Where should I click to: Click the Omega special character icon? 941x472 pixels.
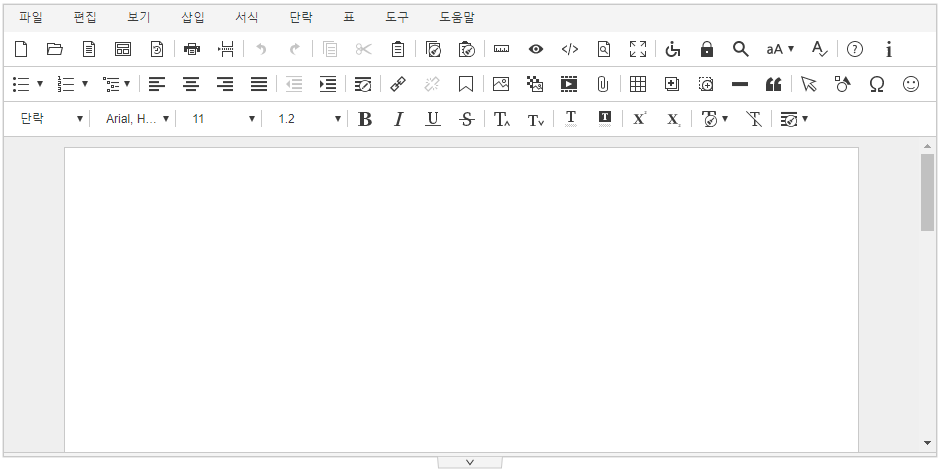tap(876, 84)
